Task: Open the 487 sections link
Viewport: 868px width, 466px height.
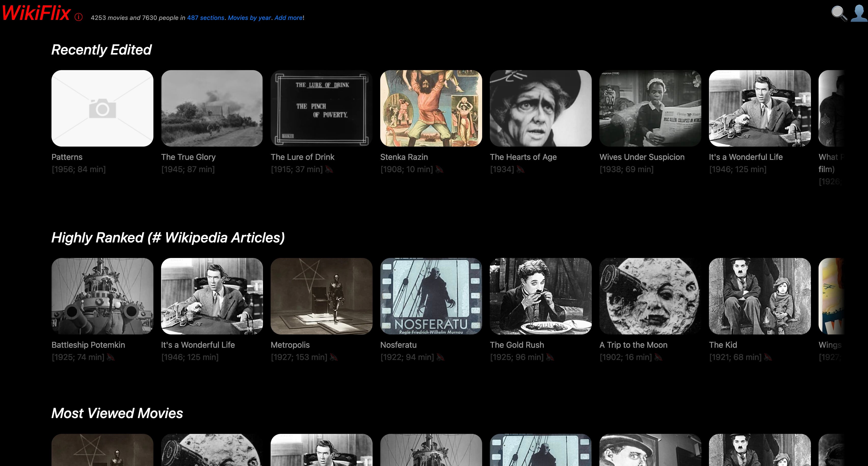Action: tap(206, 18)
